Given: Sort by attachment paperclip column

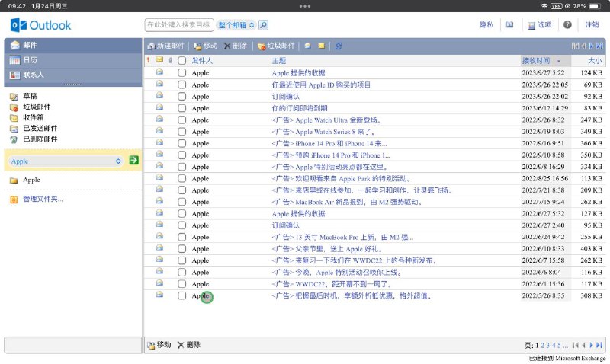Looking at the screenshot, I should (170, 60).
